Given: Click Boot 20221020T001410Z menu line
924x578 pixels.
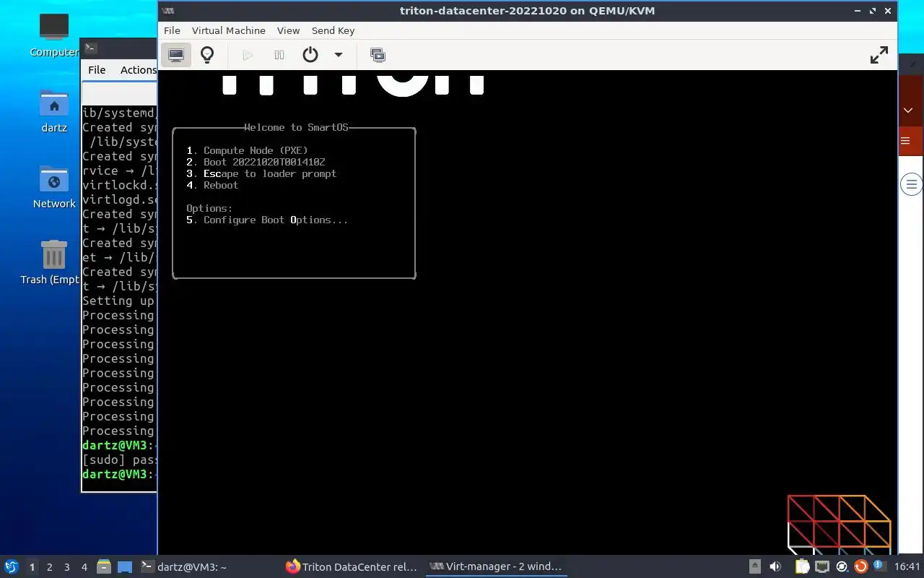Looking at the screenshot, I should pyautogui.click(x=256, y=162).
